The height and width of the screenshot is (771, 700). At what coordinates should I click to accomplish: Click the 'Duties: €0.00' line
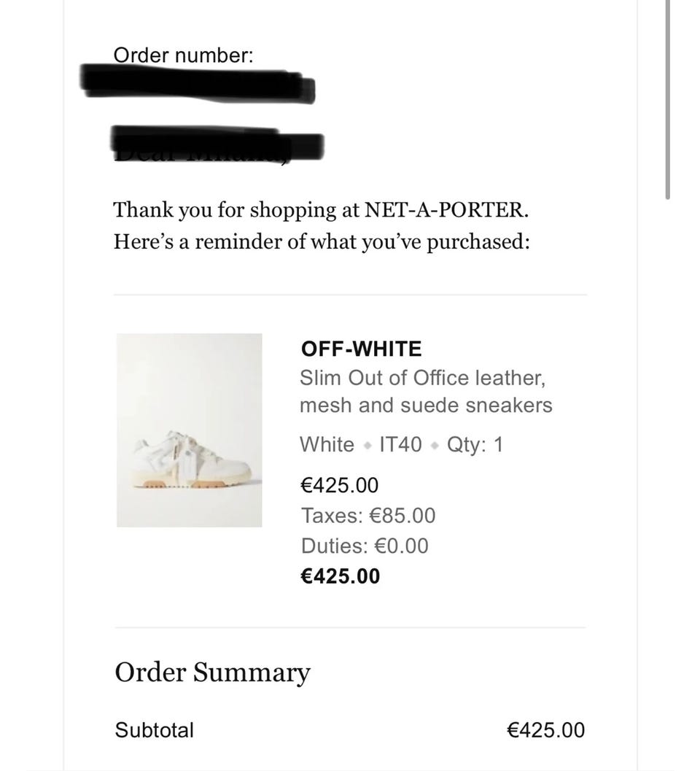pos(365,546)
